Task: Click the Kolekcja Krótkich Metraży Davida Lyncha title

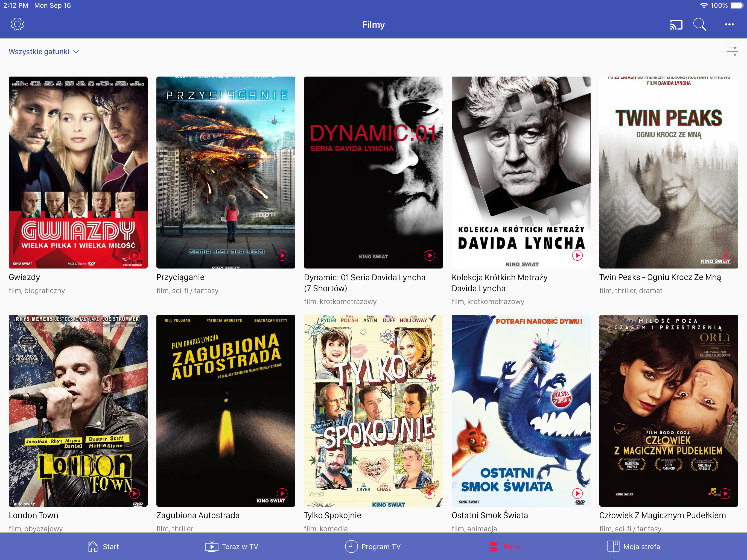Action: 500,283
